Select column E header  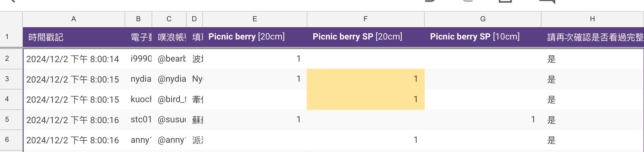coord(255,19)
